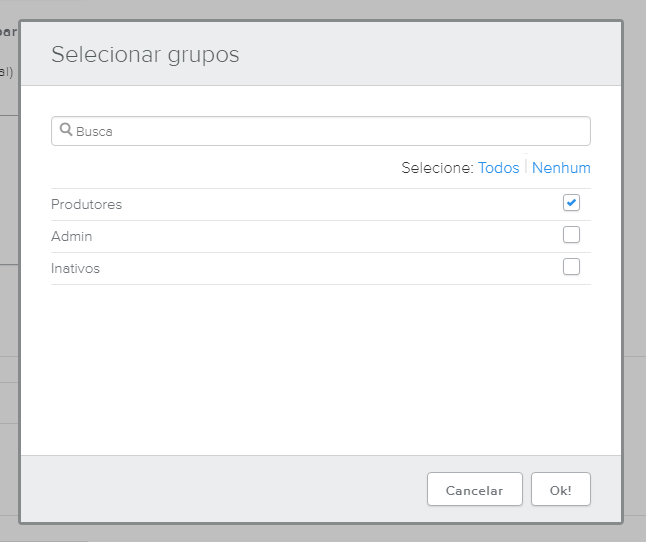Click the blue checkmark beside Produtores
This screenshot has width=646, height=542.
click(571, 203)
